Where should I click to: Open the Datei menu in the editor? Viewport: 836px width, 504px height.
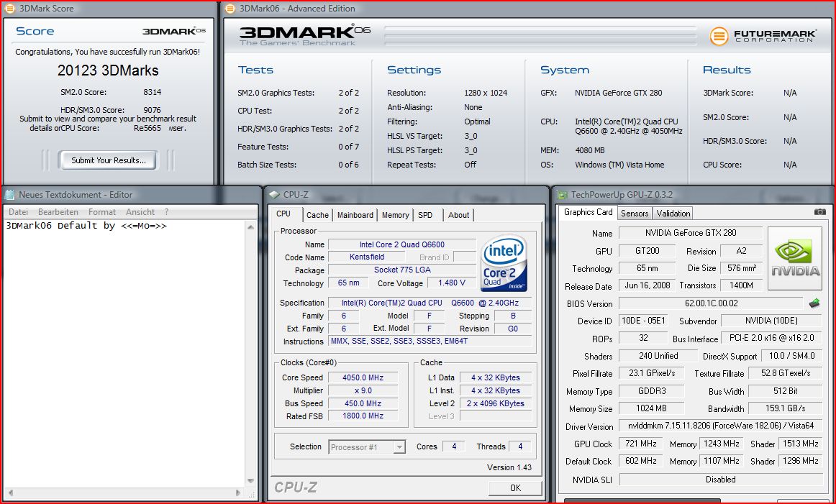click(18, 212)
